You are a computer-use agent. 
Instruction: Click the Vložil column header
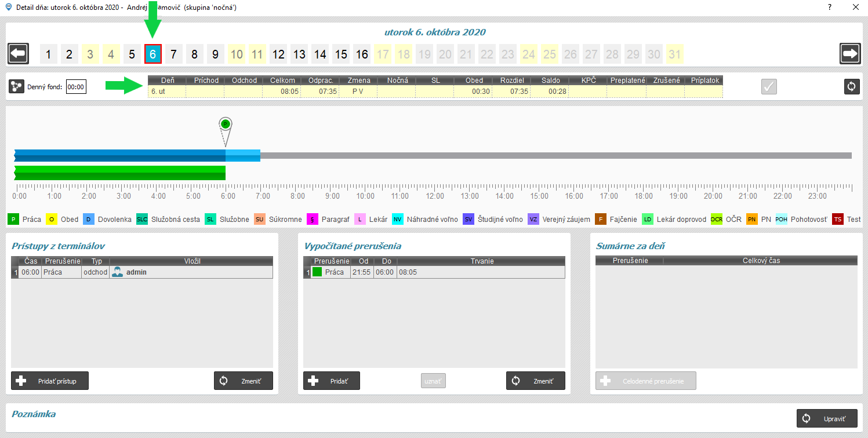192,261
